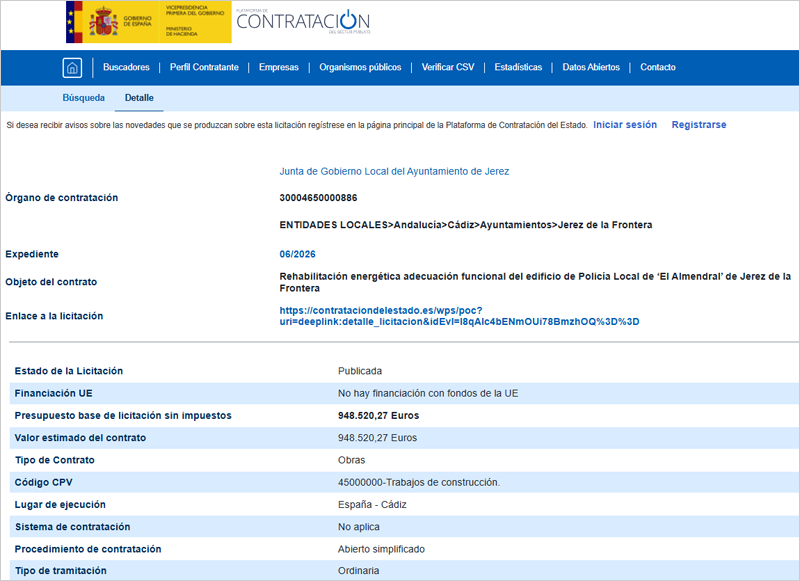The image size is (800, 581).
Task: Click the Código CPV value 45000000
Action: (x=418, y=482)
